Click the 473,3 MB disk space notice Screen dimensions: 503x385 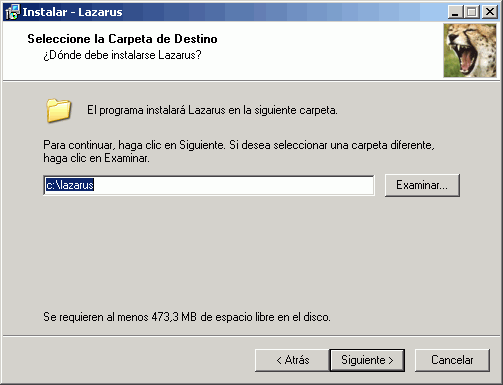(x=187, y=317)
